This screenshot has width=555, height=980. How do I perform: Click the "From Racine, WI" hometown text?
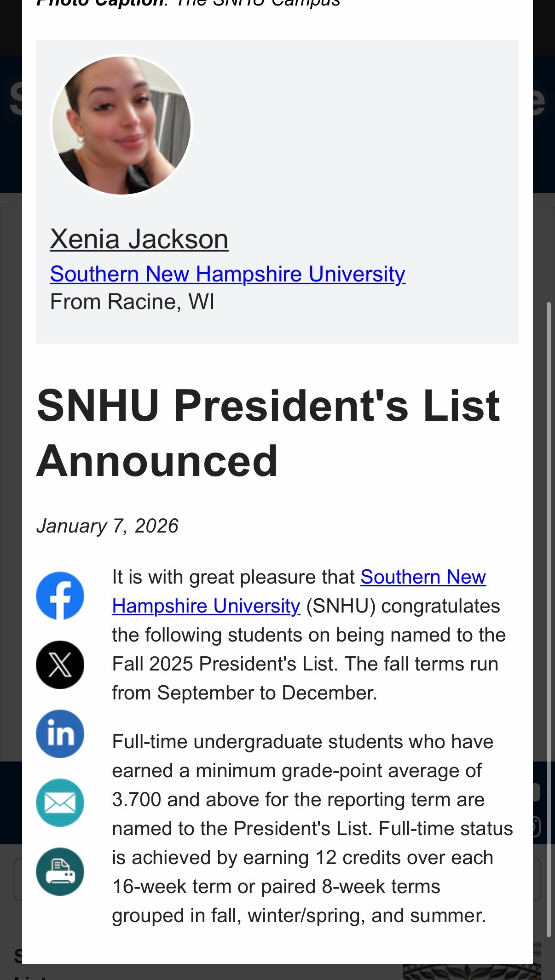[132, 302]
